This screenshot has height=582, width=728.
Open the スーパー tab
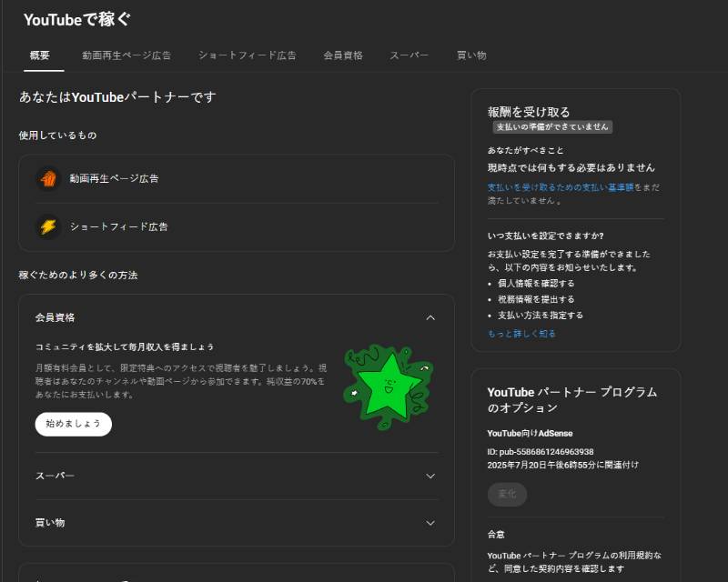(409, 55)
